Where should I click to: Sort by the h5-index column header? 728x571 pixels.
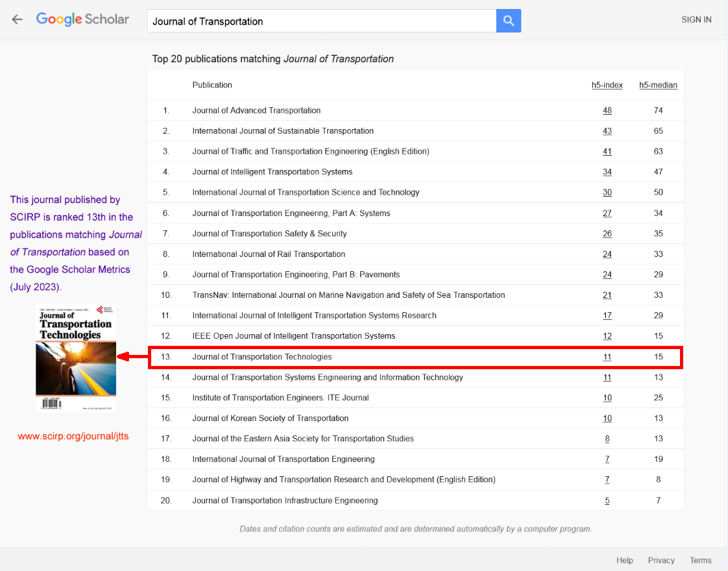pos(607,85)
